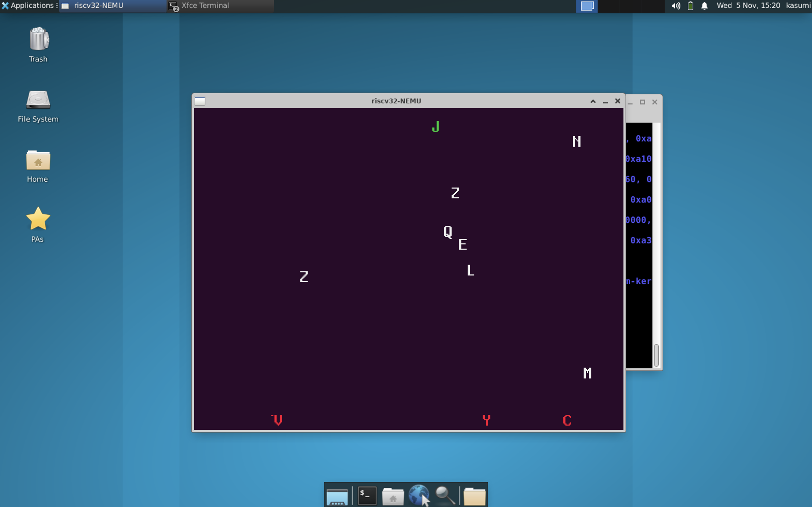Open the riscv32-NEMU window menu icon

click(200, 101)
